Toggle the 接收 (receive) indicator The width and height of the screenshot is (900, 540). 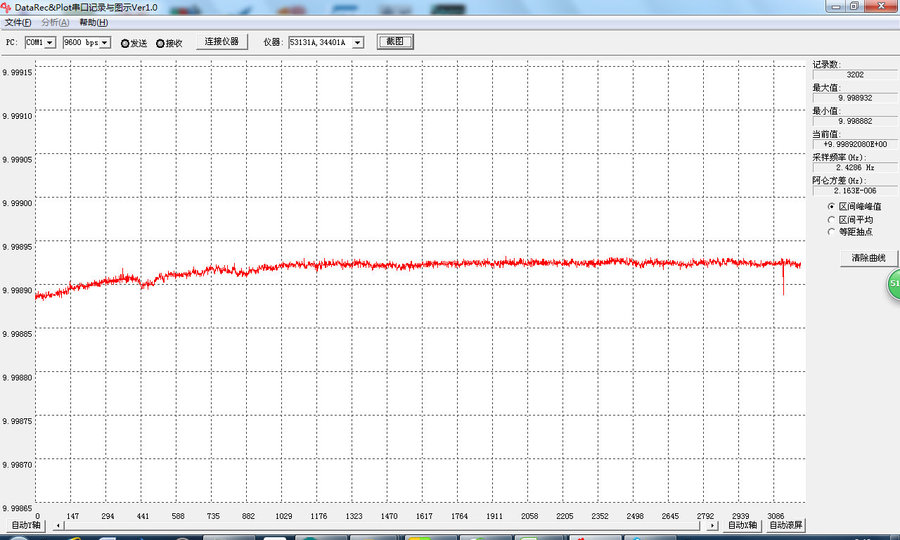161,43
